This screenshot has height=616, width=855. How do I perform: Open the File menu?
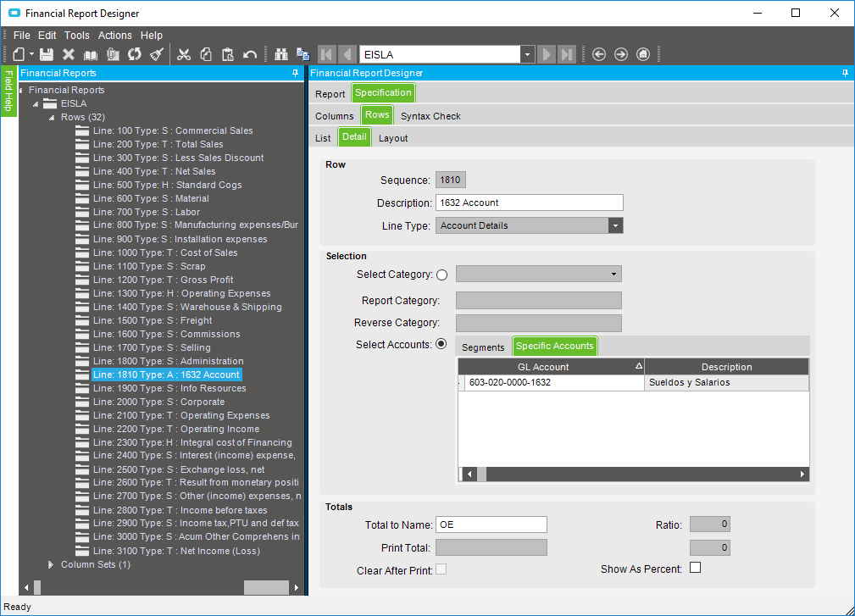coord(22,36)
